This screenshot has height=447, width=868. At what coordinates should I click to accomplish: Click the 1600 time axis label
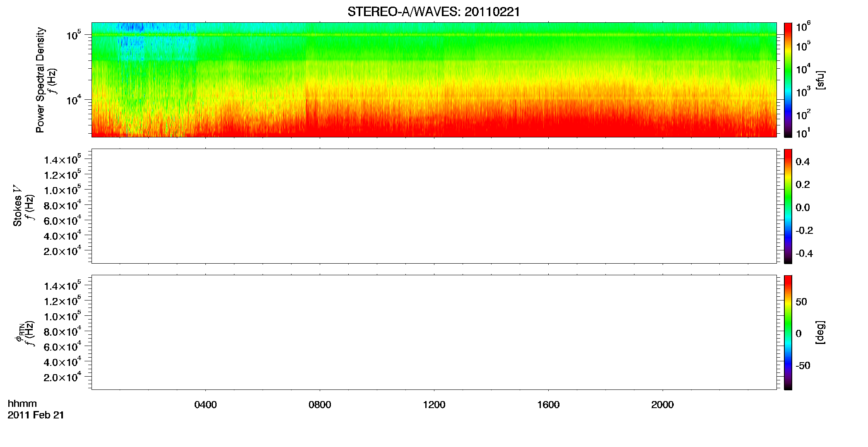548,405
